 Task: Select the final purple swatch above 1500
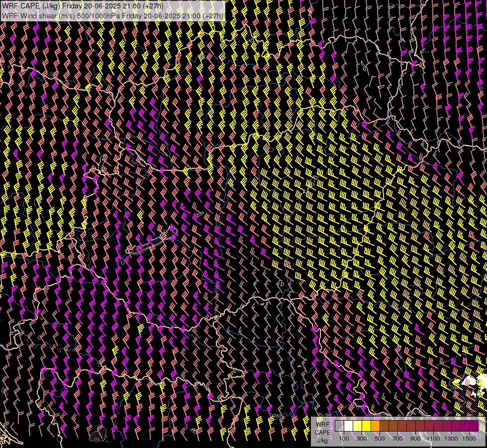click(474, 426)
